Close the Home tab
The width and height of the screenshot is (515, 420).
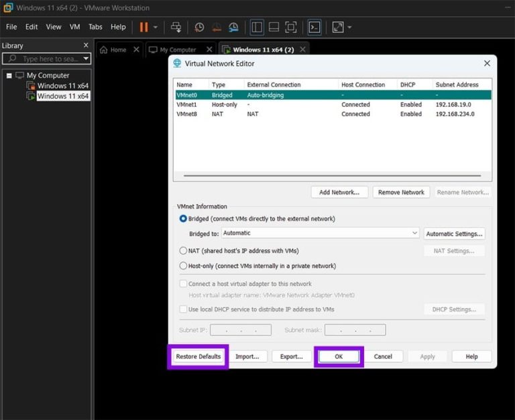point(136,49)
